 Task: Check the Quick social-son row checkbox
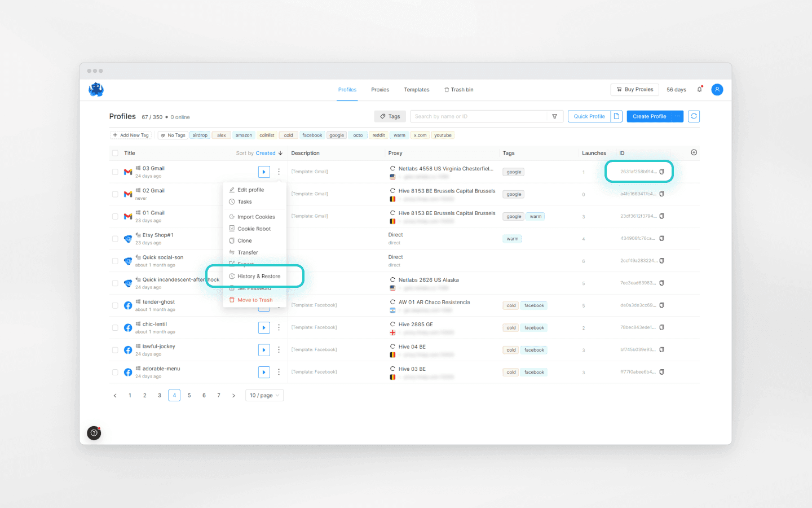pos(115,261)
